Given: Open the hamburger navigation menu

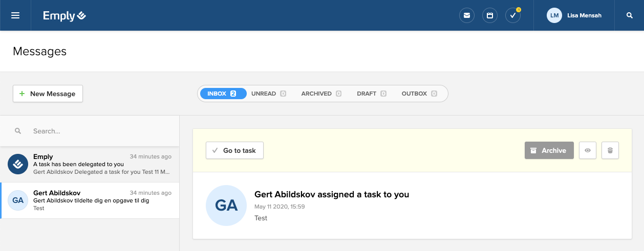Looking at the screenshot, I should pos(15,15).
